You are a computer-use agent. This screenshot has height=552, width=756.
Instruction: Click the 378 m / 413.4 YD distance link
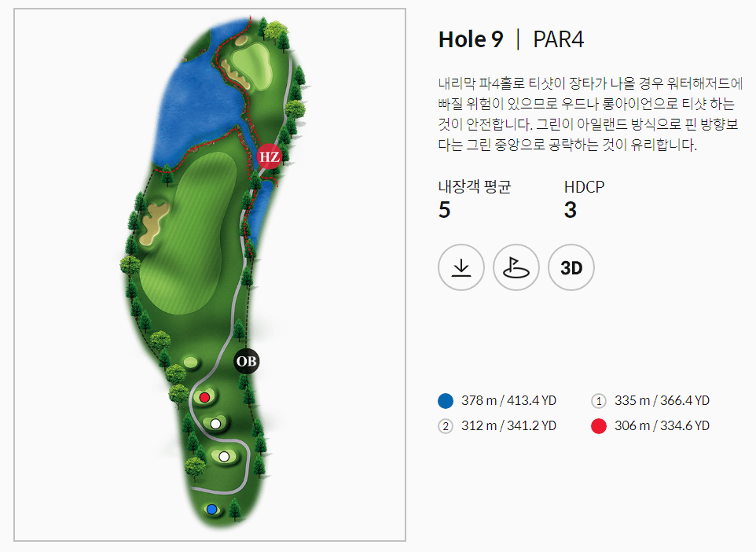[508, 400]
